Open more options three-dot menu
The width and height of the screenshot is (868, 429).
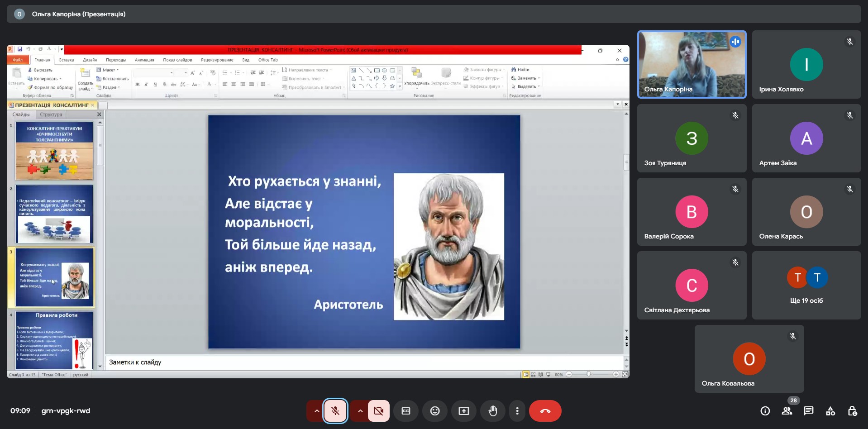517,411
